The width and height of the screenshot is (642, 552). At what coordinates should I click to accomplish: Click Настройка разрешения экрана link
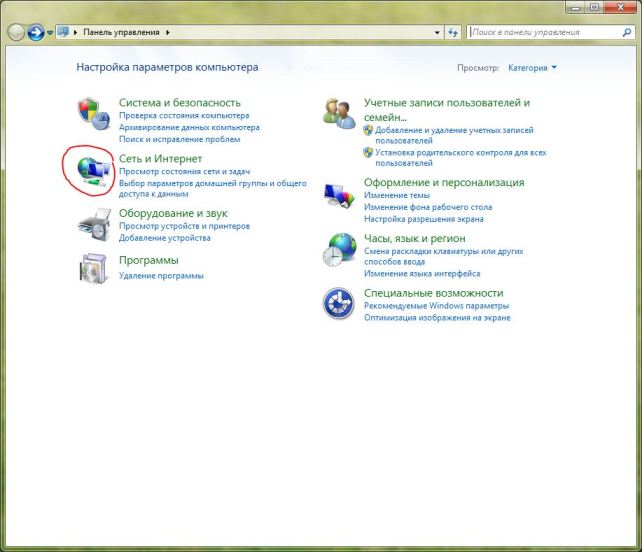(423, 219)
